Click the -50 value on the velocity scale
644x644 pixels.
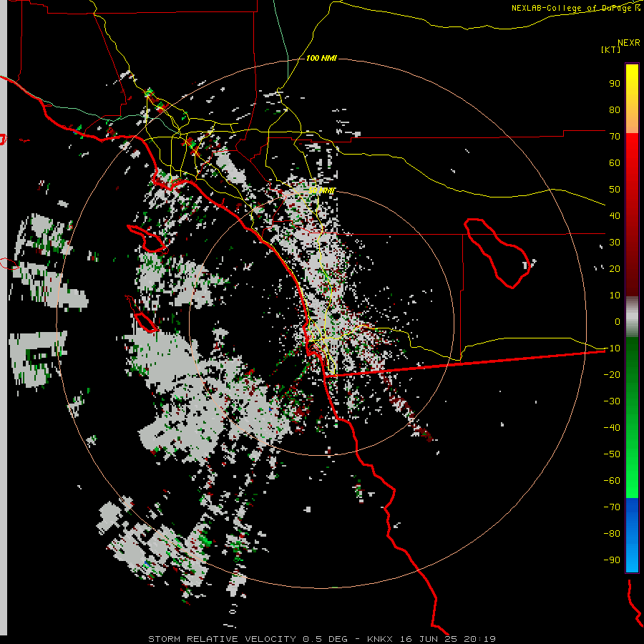click(x=612, y=454)
